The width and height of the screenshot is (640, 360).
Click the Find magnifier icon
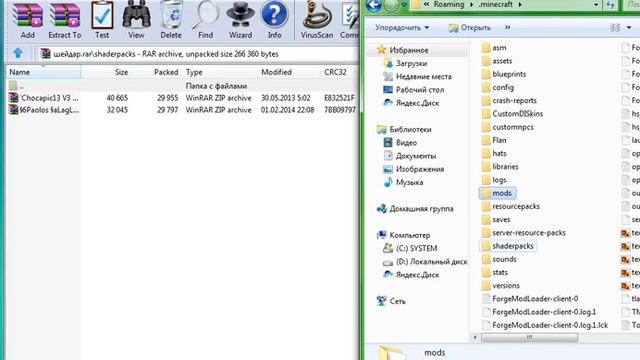[x=205, y=20]
